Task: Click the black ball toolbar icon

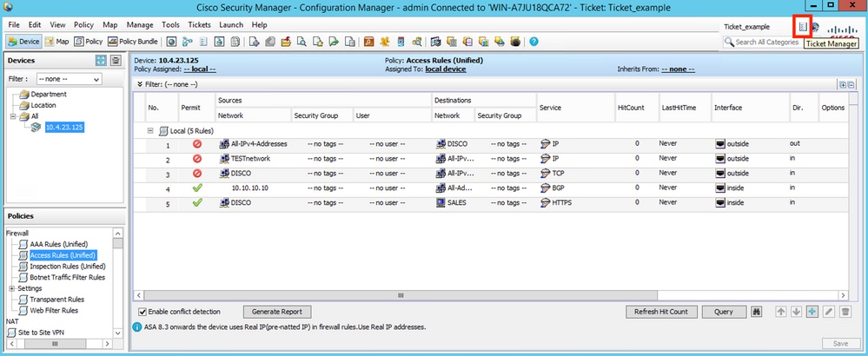Action: tap(515, 42)
